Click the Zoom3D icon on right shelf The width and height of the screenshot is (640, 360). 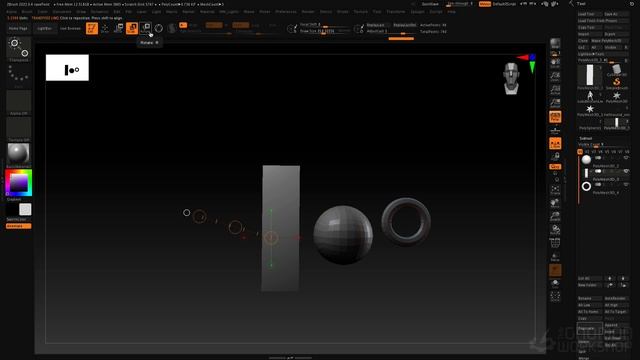click(555, 217)
